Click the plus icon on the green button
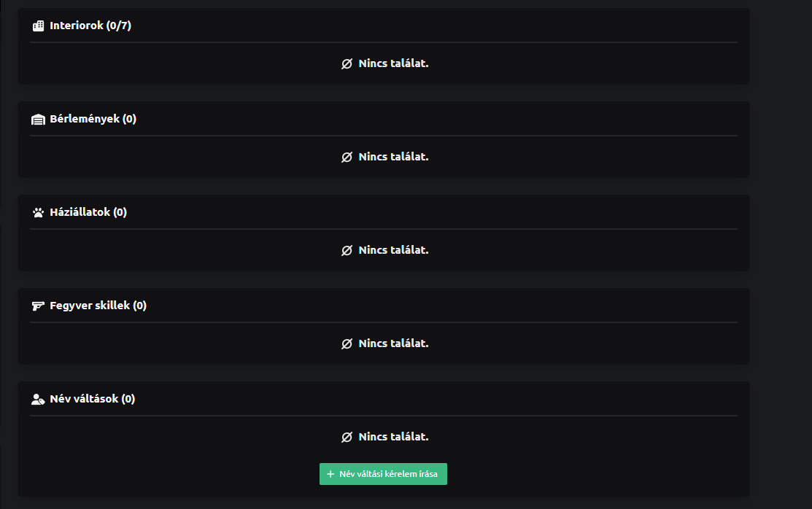812x509 pixels. click(330, 474)
